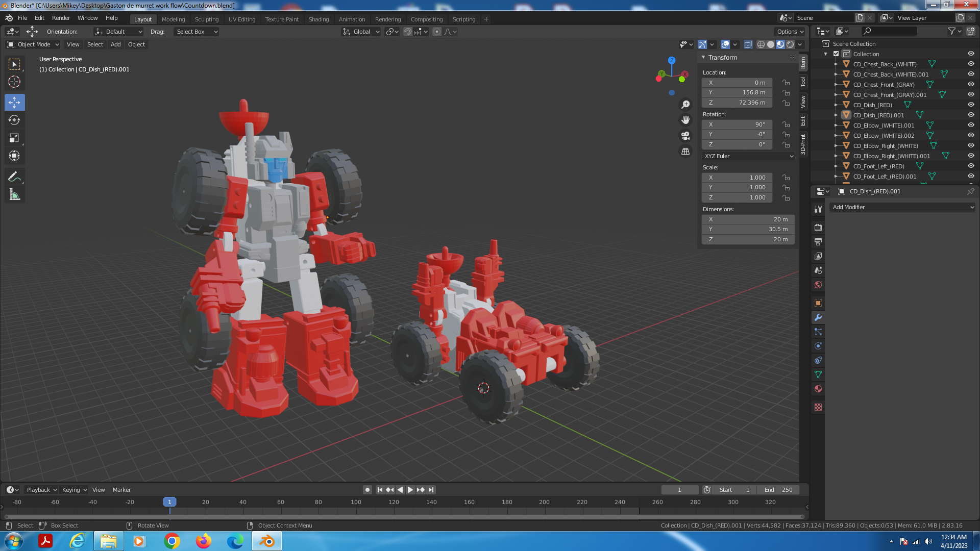Open the Windows Start menu
The width and height of the screenshot is (980, 551).
[x=14, y=541]
